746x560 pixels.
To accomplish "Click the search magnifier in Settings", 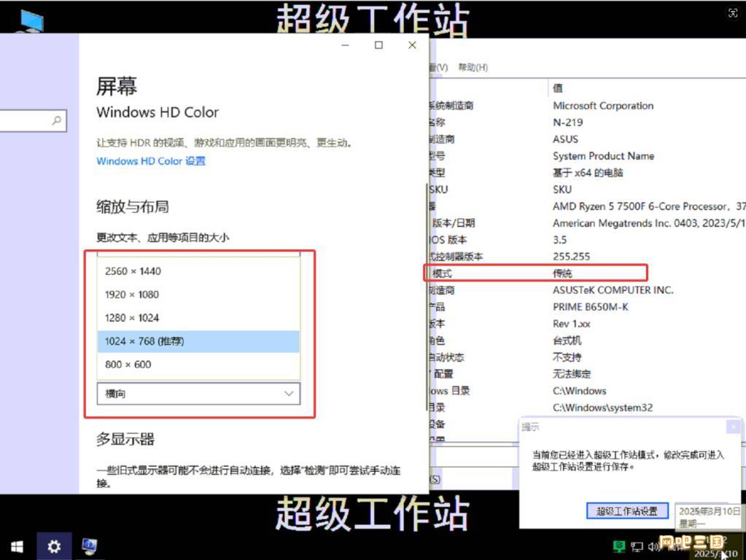I will coord(57,120).
